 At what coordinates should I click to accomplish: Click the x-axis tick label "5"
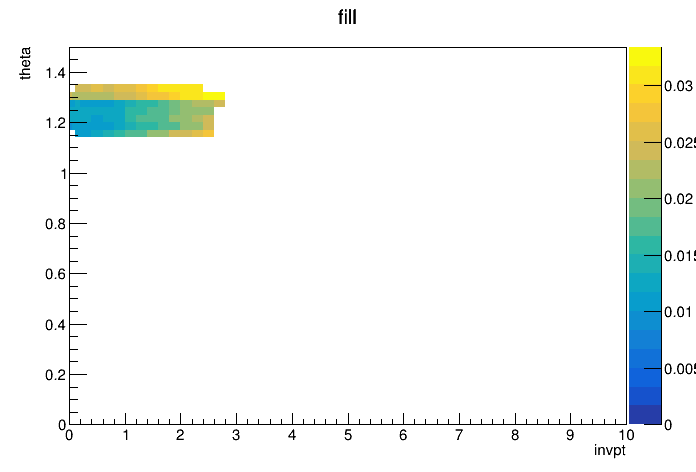[347, 436]
